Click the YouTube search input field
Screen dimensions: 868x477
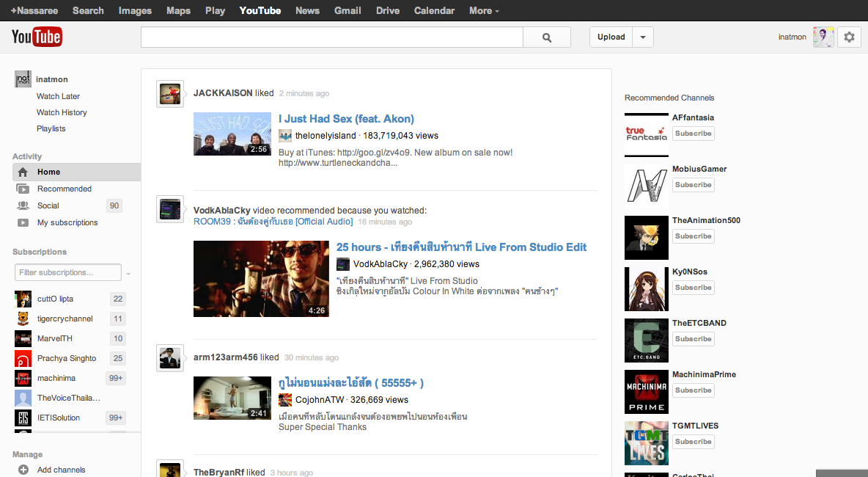(332, 37)
